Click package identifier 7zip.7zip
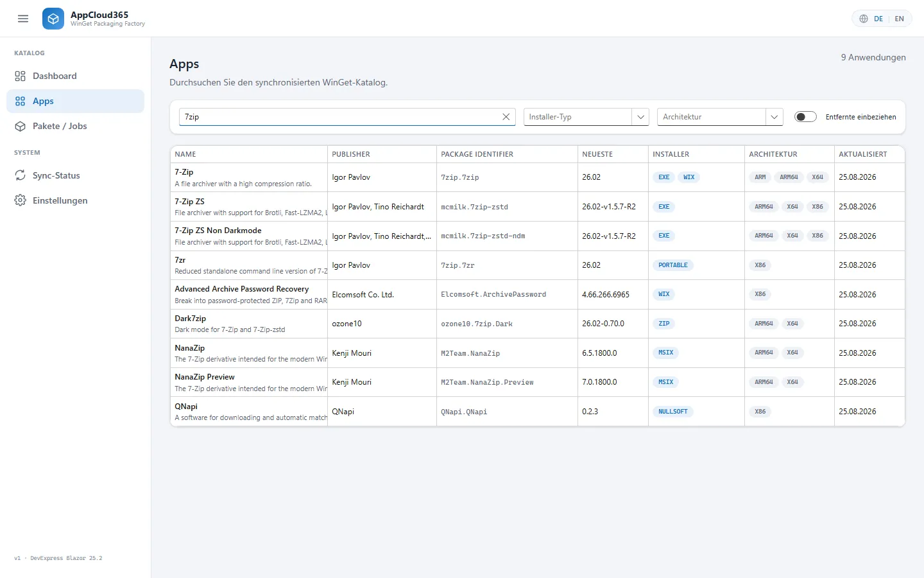 [460, 178]
